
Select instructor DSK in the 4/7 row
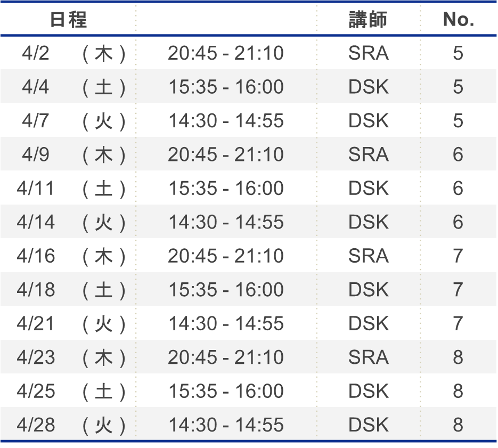pos(368,121)
